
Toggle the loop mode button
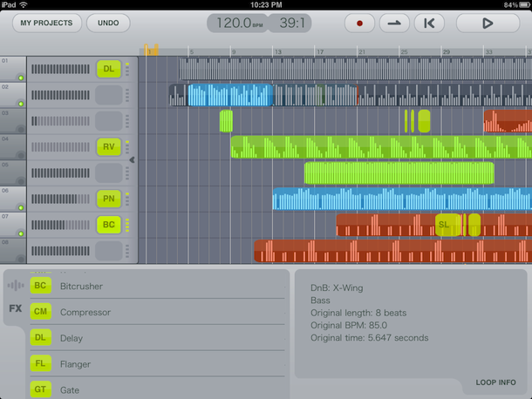click(x=394, y=24)
